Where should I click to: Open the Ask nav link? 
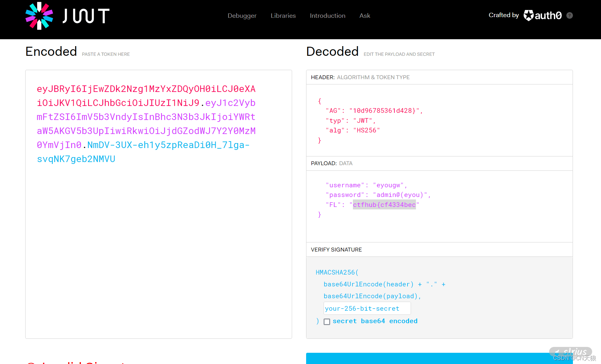click(x=364, y=16)
